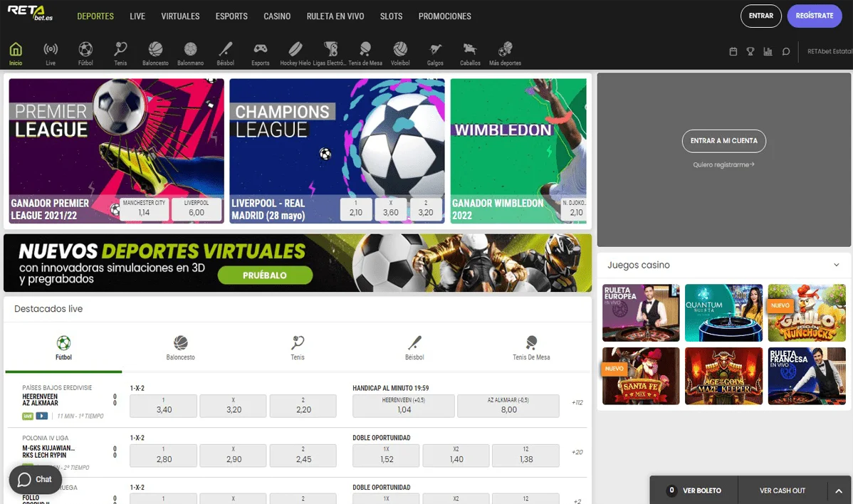
Task: Open Baloncesto in the sports toolbar
Action: [x=156, y=54]
